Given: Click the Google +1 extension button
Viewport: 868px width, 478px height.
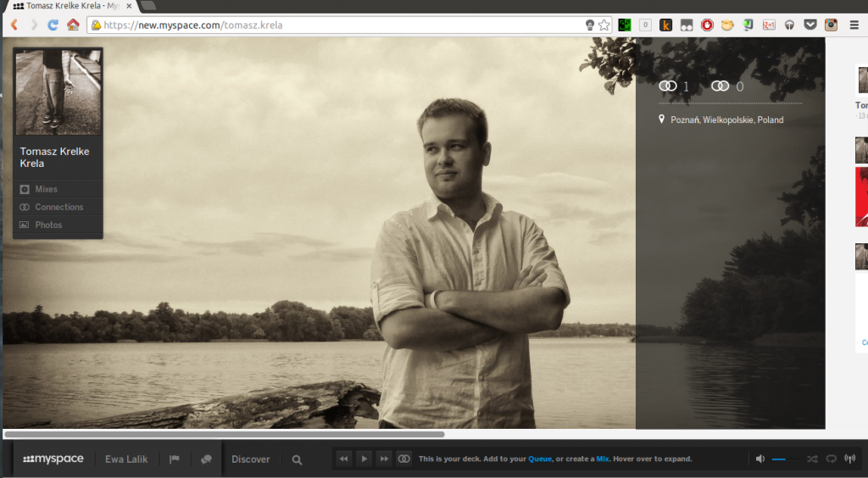Looking at the screenshot, I should click(769, 25).
